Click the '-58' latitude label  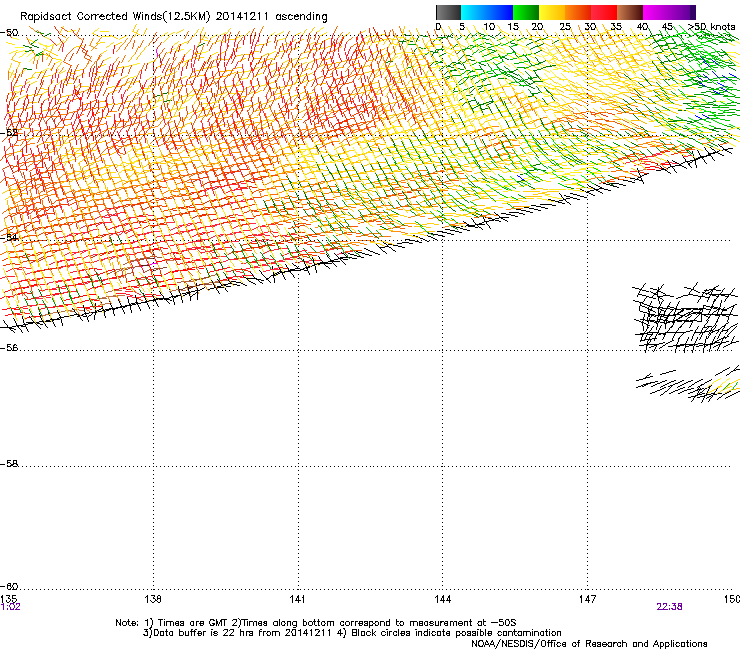[9, 464]
